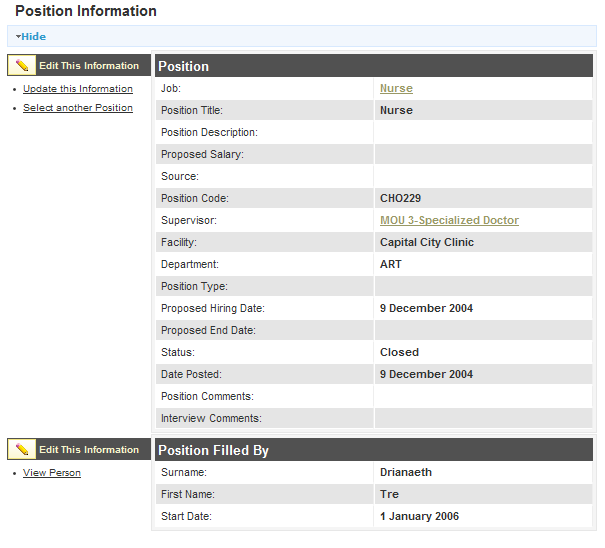Open the Update this Information link
605x548 pixels.
pyautogui.click(x=78, y=89)
